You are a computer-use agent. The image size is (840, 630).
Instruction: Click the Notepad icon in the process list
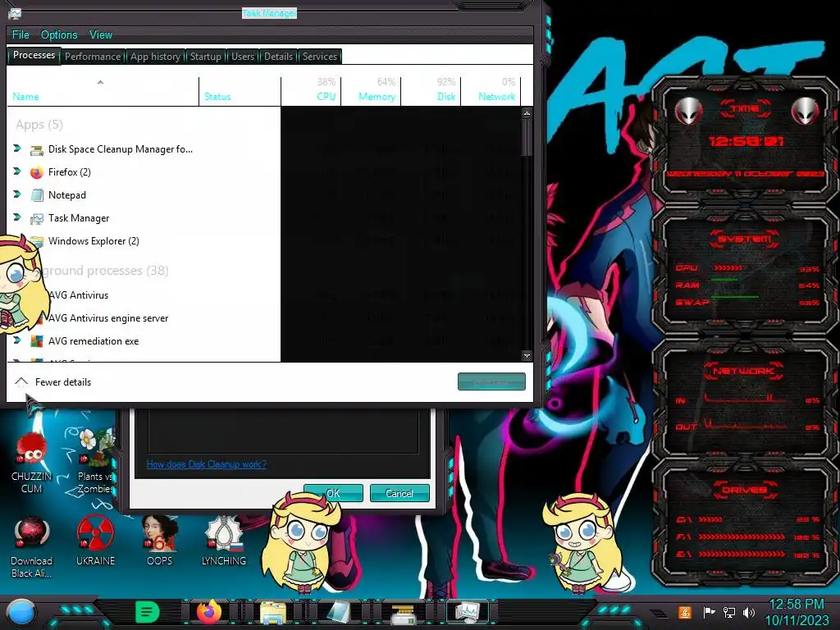[x=36, y=195]
